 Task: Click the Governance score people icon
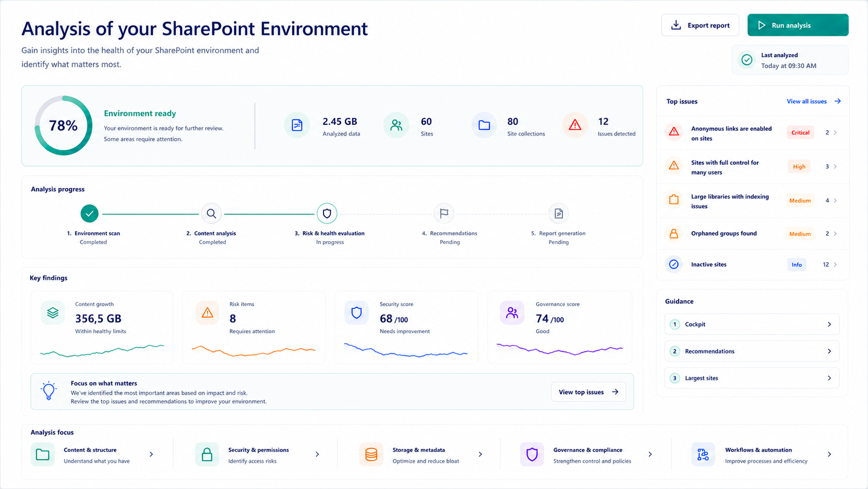click(x=512, y=313)
